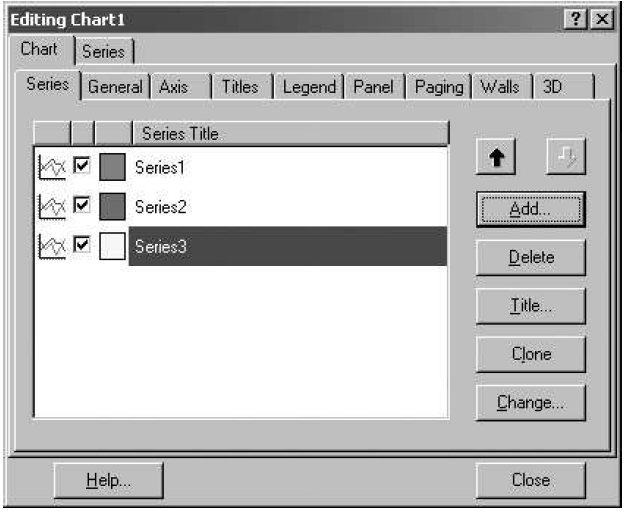Click the move series down arrow button
This screenshot has width=624, height=511.
[x=565, y=160]
